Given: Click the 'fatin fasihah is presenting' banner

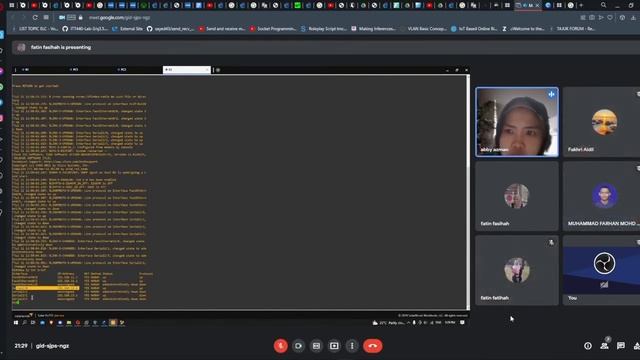Looking at the screenshot, I should tap(326, 47).
